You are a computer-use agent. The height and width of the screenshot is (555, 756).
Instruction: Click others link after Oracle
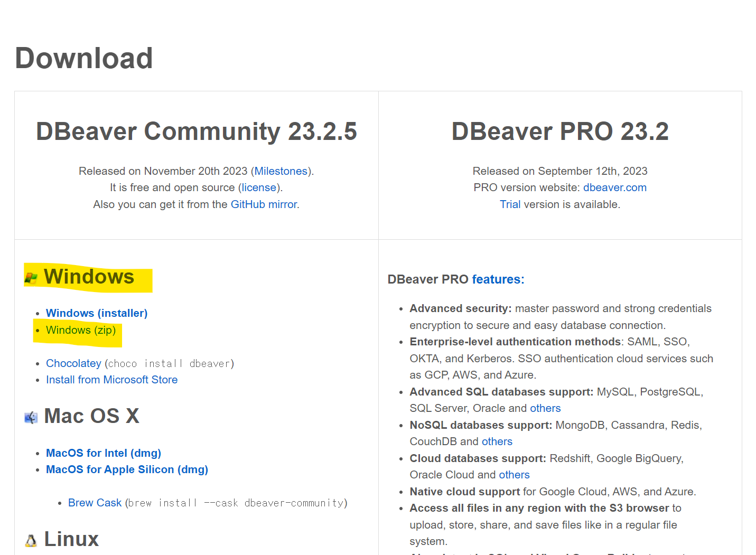tap(545, 408)
